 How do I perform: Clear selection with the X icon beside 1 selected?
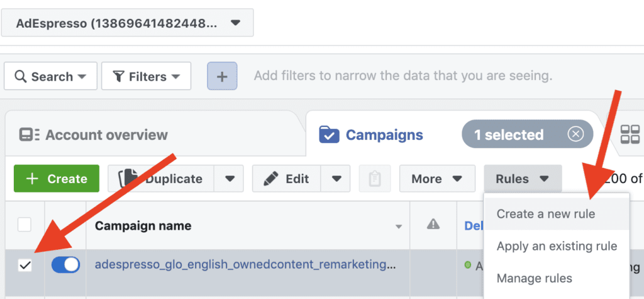tap(576, 134)
